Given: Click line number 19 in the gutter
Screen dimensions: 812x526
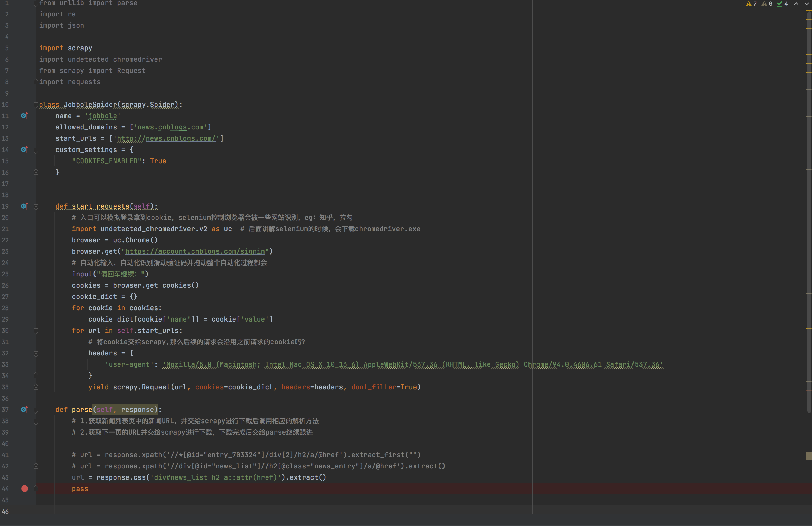Looking at the screenshot, I should point(5,206).
